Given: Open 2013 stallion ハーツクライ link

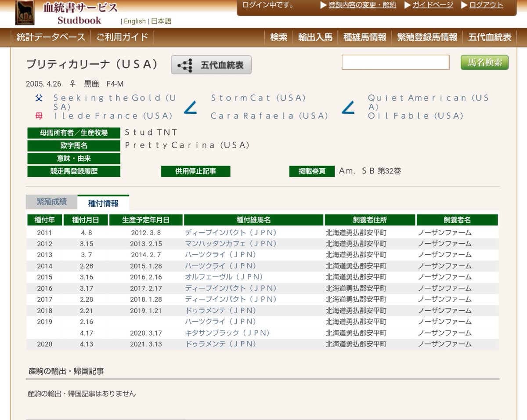Looking at the screenshot, I should pyautogui.click(x=220, y=254).
